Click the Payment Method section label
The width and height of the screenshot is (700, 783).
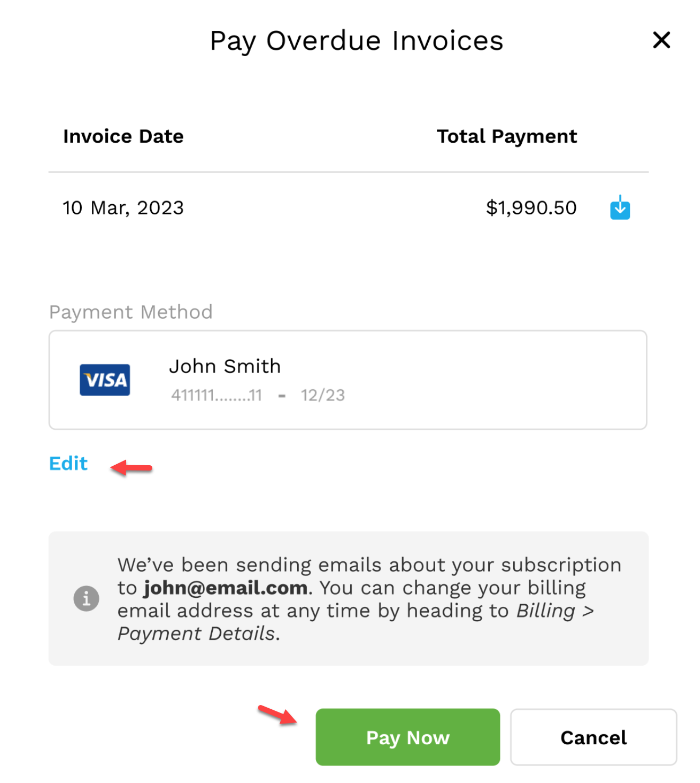pyautogui.click(x=131, y=312)
